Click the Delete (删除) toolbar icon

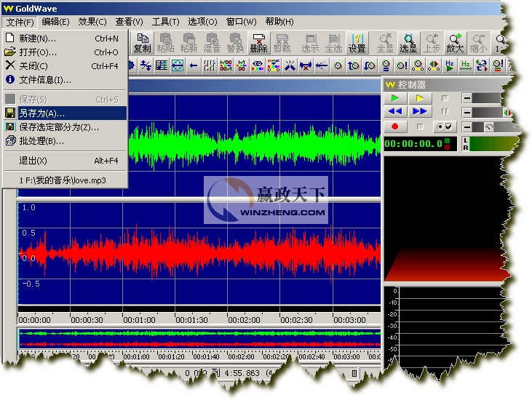[x=258, y=43]
